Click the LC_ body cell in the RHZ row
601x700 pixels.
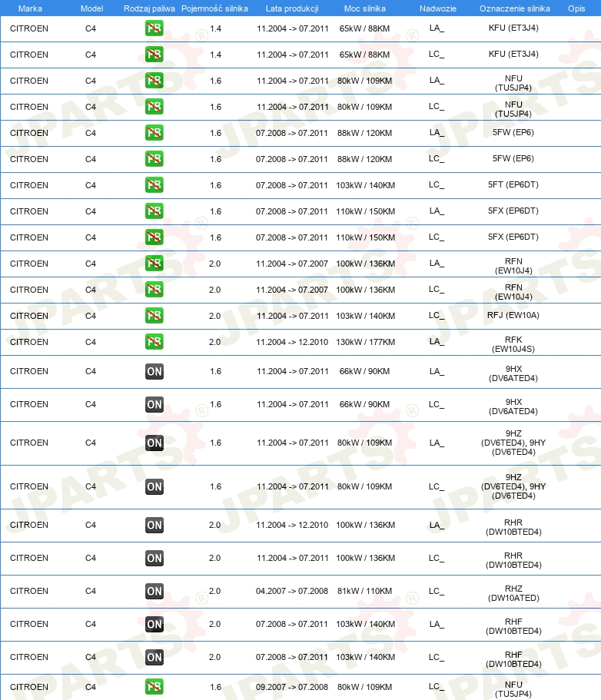coord(437,591)
